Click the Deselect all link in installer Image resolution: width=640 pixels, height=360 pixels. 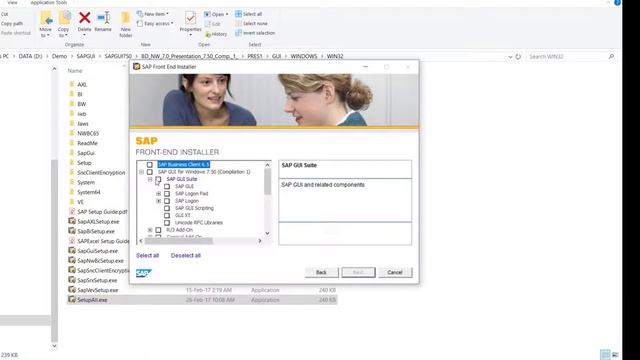point(186,256)
